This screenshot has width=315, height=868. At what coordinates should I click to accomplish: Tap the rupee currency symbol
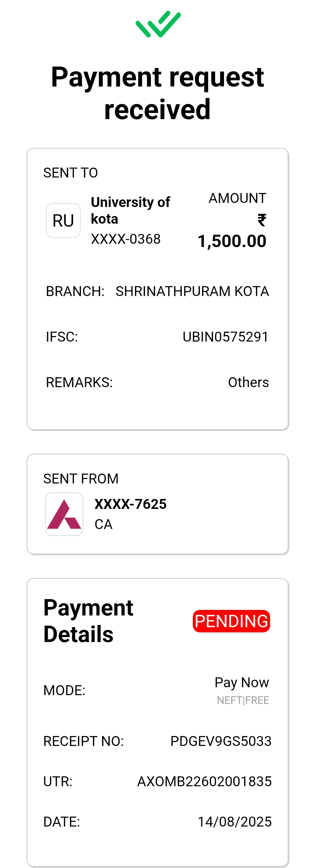262,220
